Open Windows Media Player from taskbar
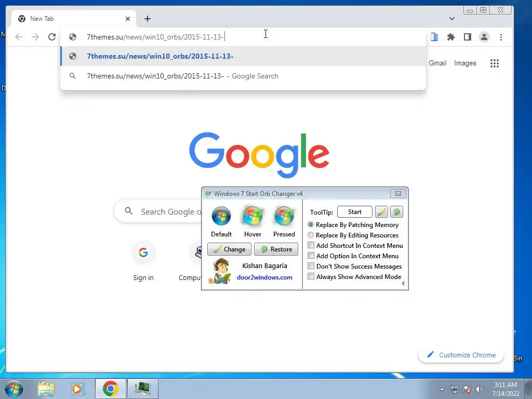 pos(77,389)
